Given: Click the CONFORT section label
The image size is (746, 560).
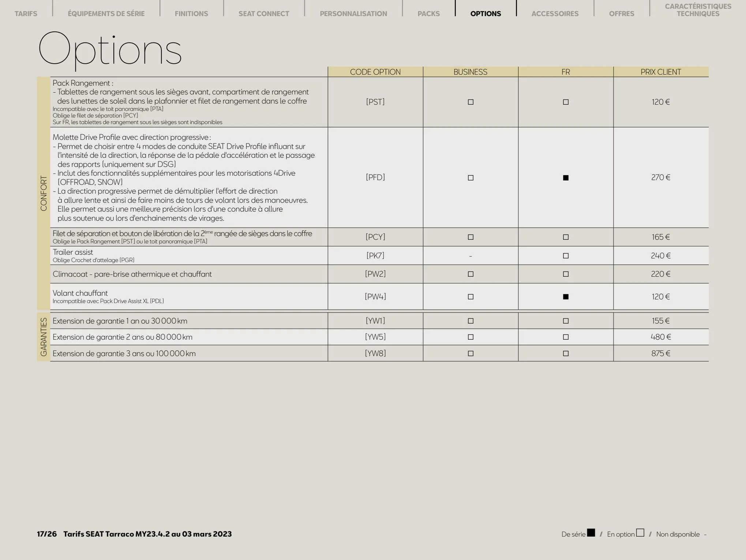Looking at the screenshot, I should coord(44,193).
